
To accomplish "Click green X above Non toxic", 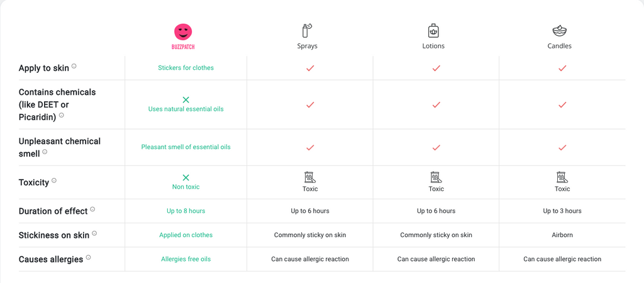I will 186,177.
